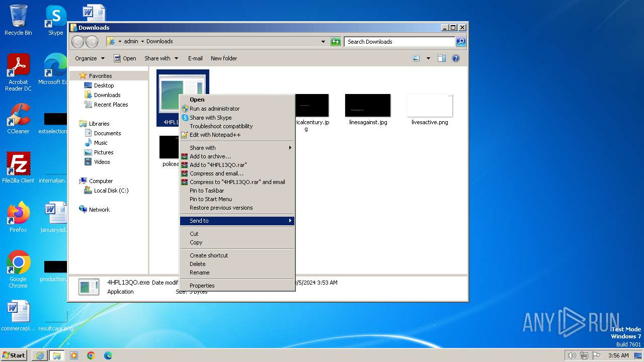The height and width of the screenshot is (362, 644).
Task: Open the CCleaner desktop shortcut
Action: (18, 119)
